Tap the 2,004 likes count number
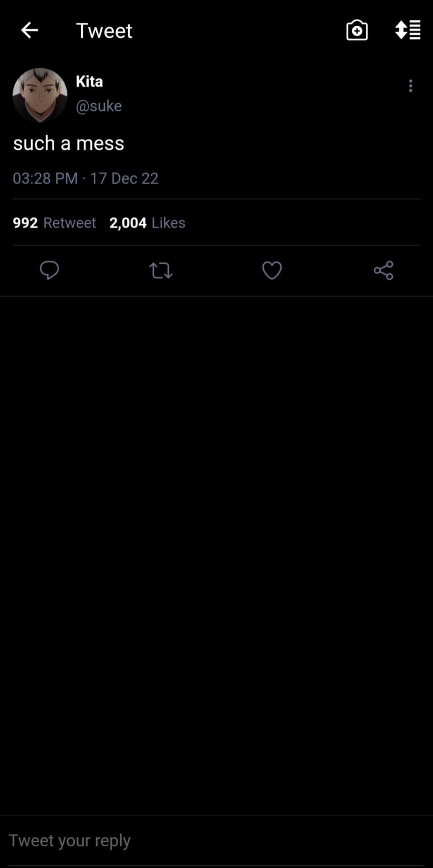The width and height of the screenshot is (433, 868). coord(128,222)
